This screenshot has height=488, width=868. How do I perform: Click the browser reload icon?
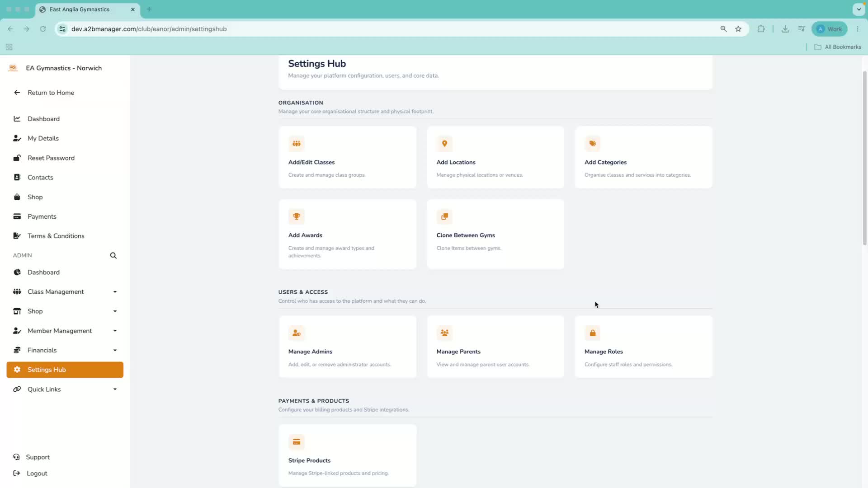point(43,29)
